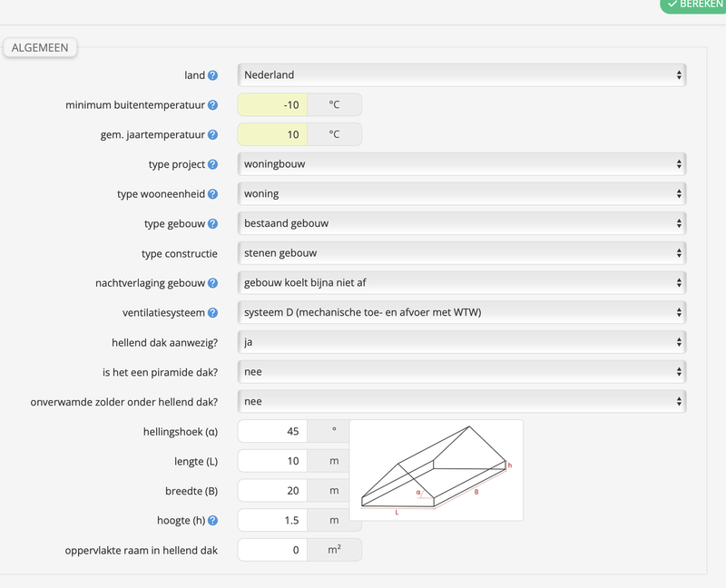
Task: Open help for nachtverlaging gebouw
Action: [x=212, y=283]
